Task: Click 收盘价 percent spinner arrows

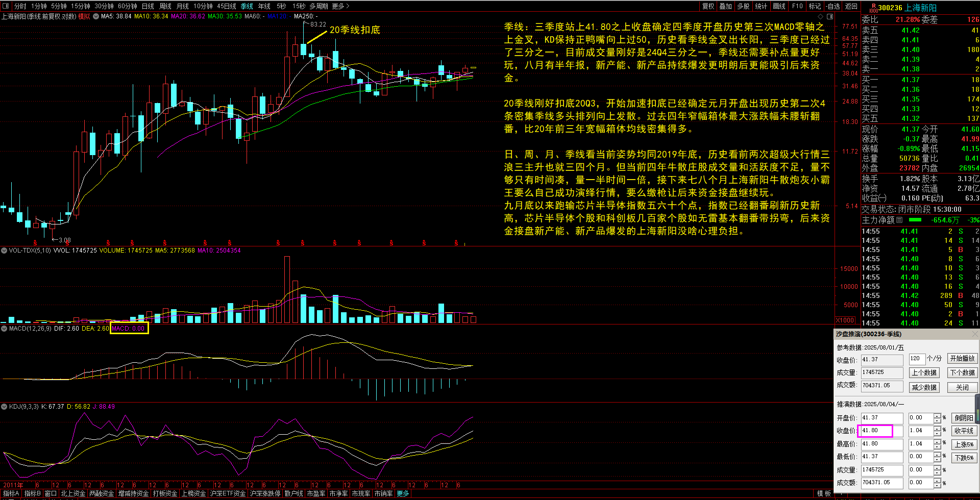Action: click(x=937, y=431)
